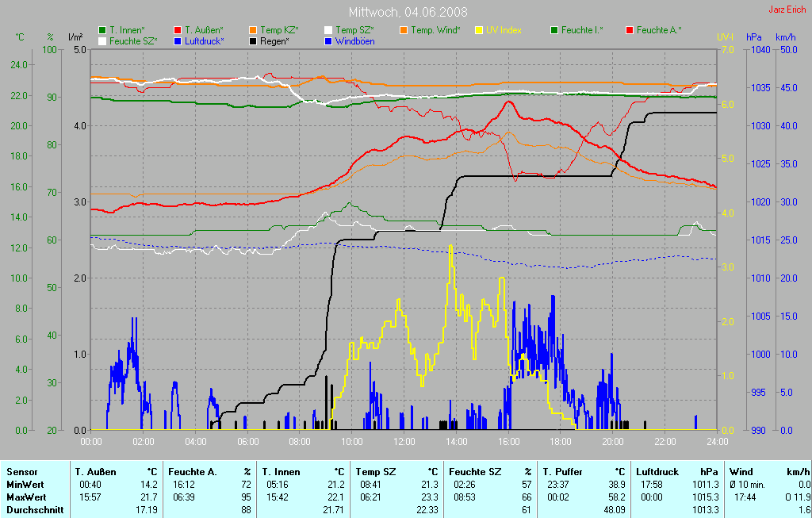Click the red Feuchte A. legend square
This screenshot has width=812, height=518.
point(630,30)
